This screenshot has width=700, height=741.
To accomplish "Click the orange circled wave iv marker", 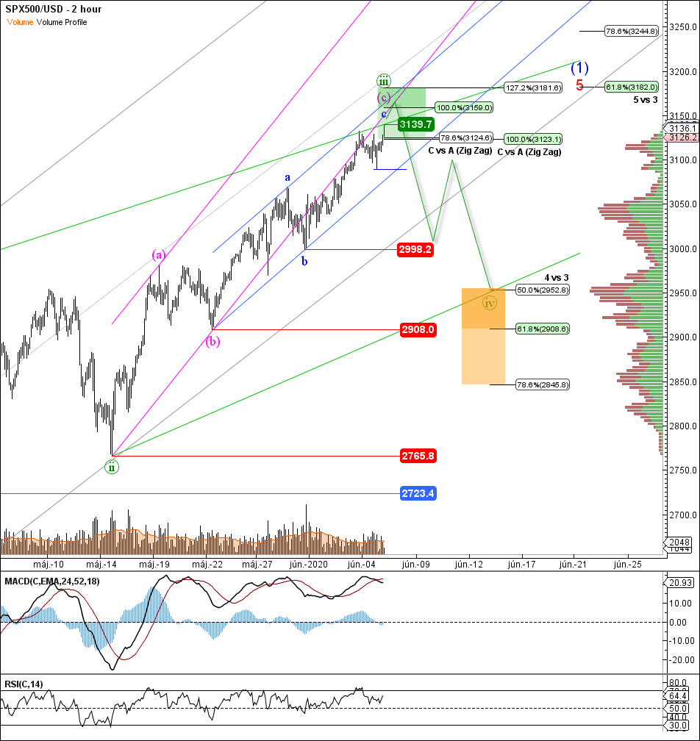I will point(490,301).
